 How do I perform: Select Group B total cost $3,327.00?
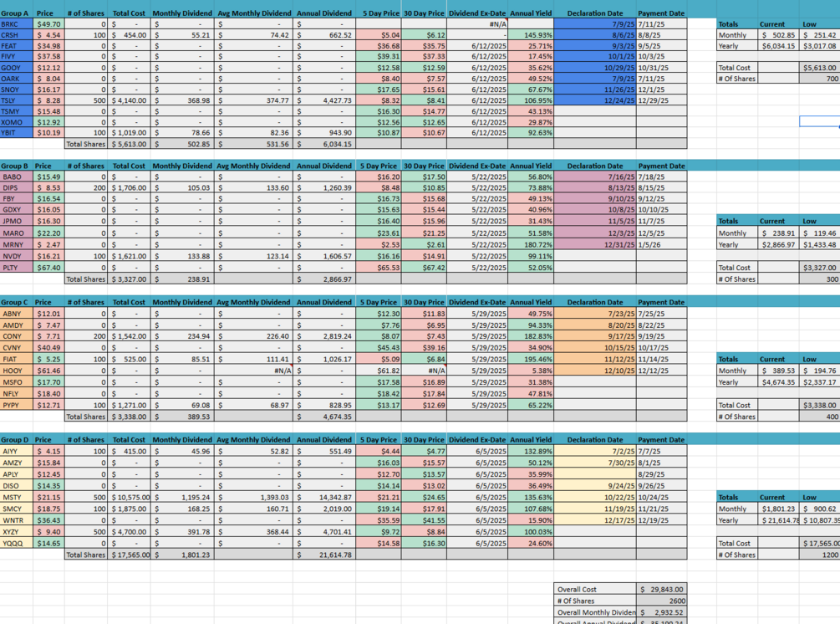[129, 279]
